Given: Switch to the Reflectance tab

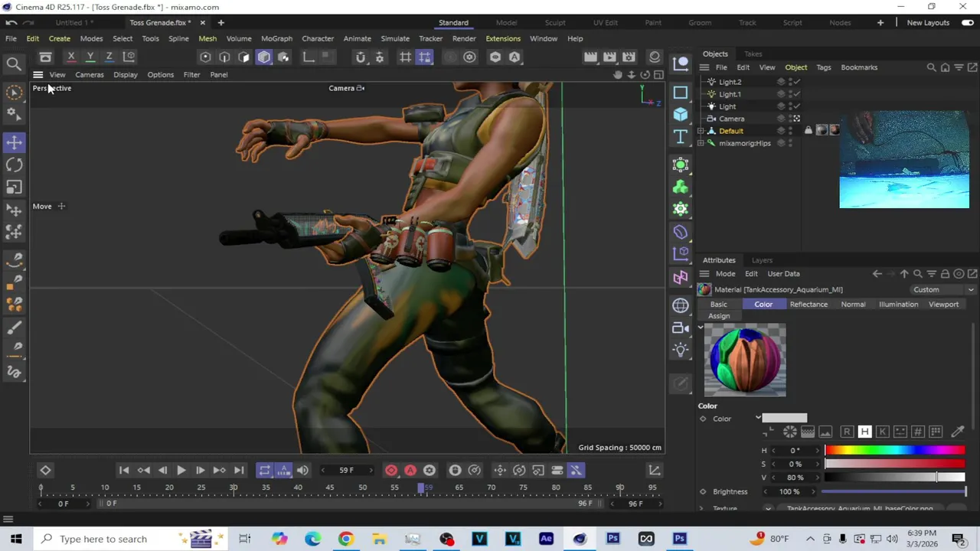Looking at the screenshot, I should click(808, 305).
